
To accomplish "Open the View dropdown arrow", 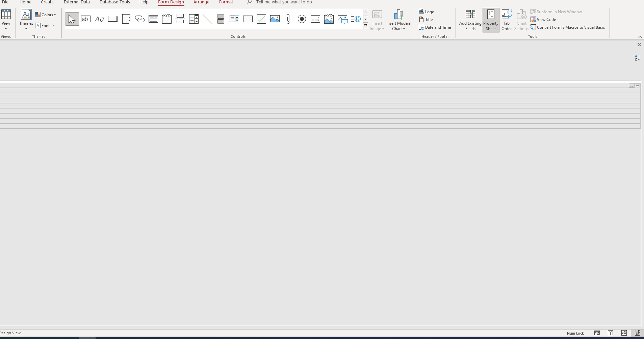I will pyautogui.click(x=6, y=29).
